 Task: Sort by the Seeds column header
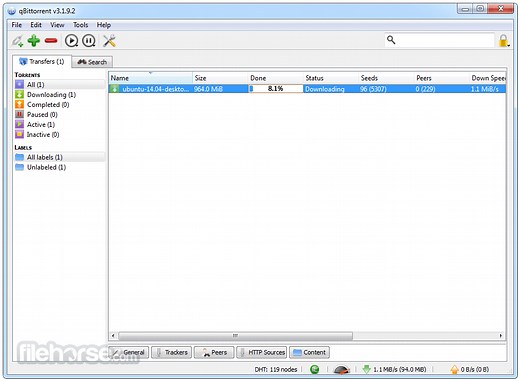[386, 78]
